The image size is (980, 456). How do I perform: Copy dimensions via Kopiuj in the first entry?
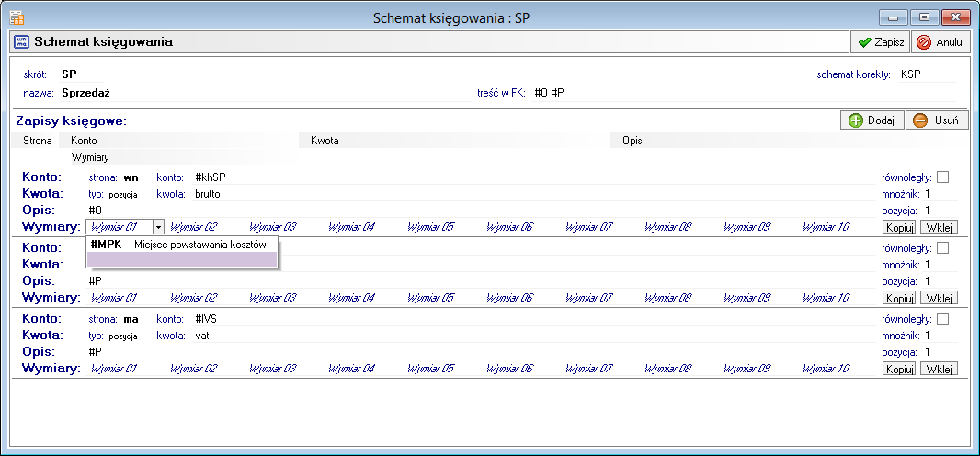(899, 227)
